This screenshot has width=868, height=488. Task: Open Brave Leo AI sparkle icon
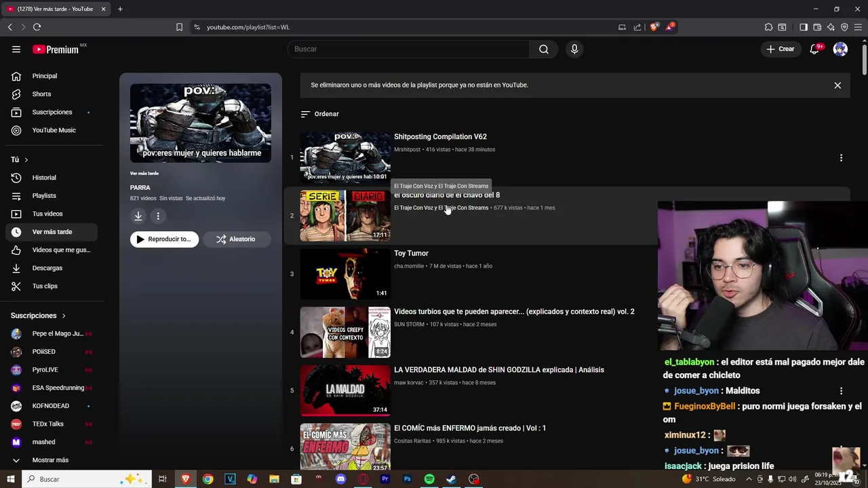point(831,27)
